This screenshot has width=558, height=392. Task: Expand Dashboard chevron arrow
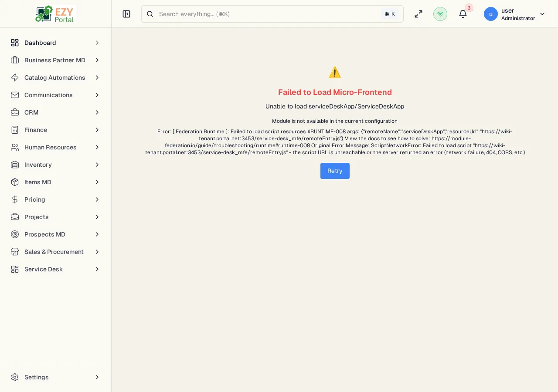pyautogui.click(x=97, y=43)
